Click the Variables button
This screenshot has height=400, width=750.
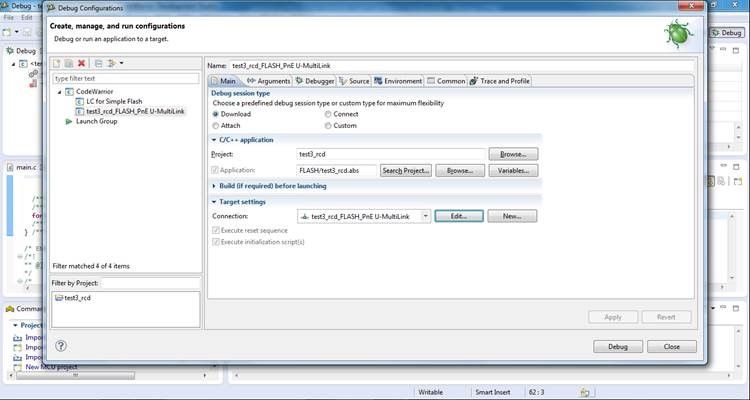(x=513, y=171)
